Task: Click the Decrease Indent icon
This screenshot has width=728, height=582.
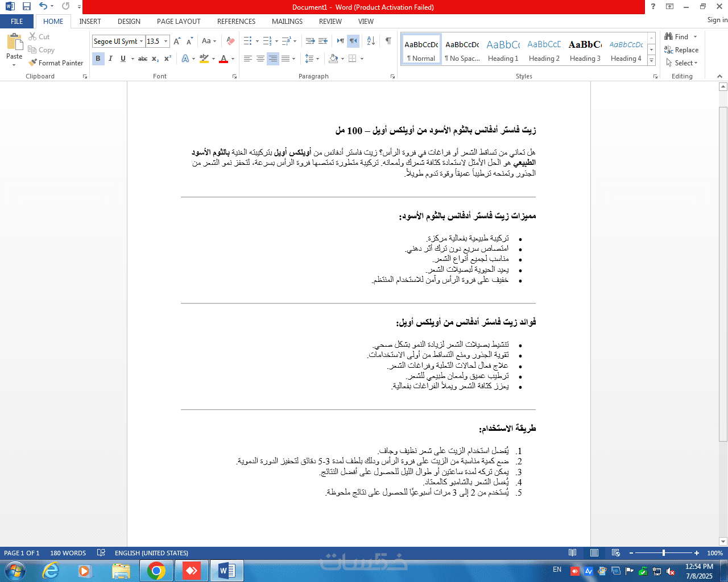Action: pos(310,41)
